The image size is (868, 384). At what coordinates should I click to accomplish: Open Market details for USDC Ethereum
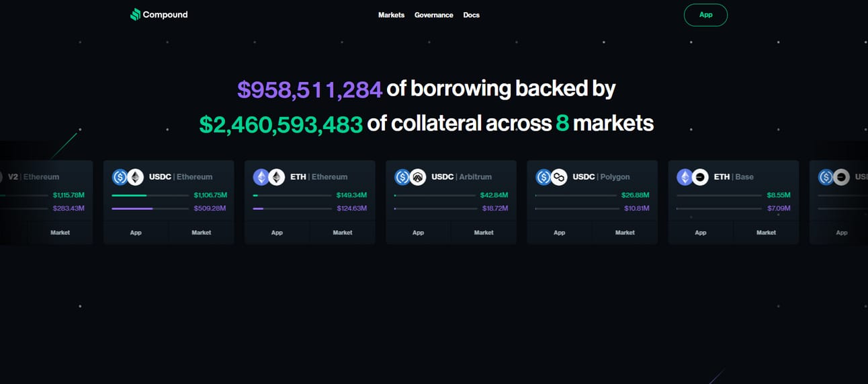pos(202,233)
